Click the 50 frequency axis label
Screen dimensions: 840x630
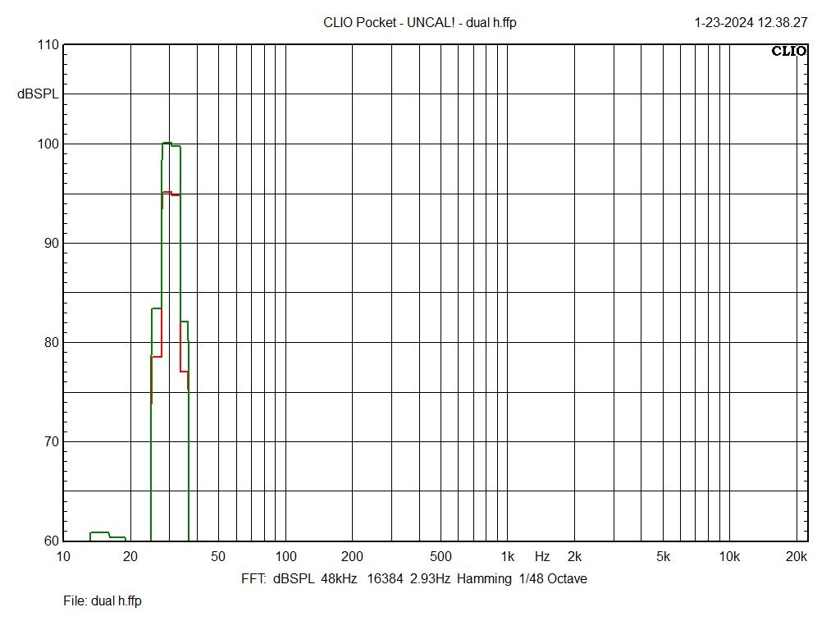218,557
